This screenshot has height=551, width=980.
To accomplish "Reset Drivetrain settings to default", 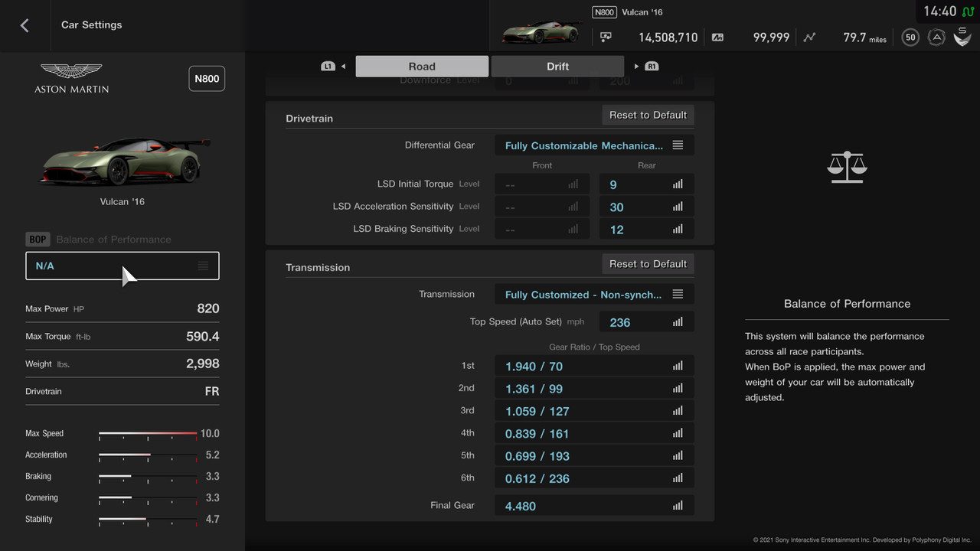I will click(x=648, y=115).
